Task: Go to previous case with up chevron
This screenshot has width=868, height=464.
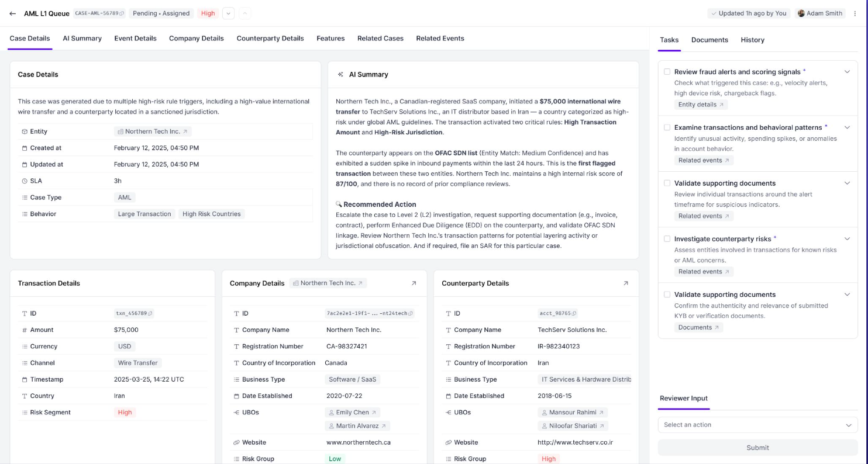Action: click(245, 13)
